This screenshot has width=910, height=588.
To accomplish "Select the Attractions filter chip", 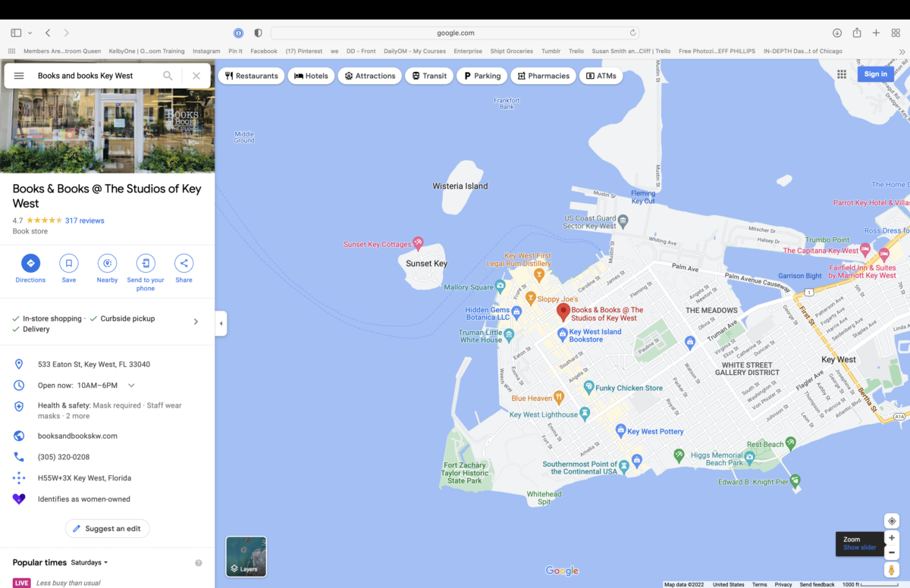I will coord(369,76).
